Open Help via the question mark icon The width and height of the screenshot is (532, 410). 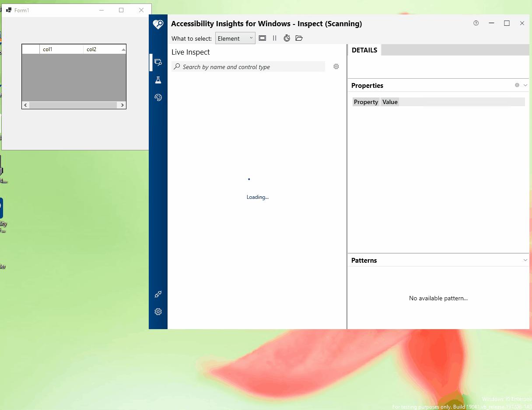[x=476, y=23]
